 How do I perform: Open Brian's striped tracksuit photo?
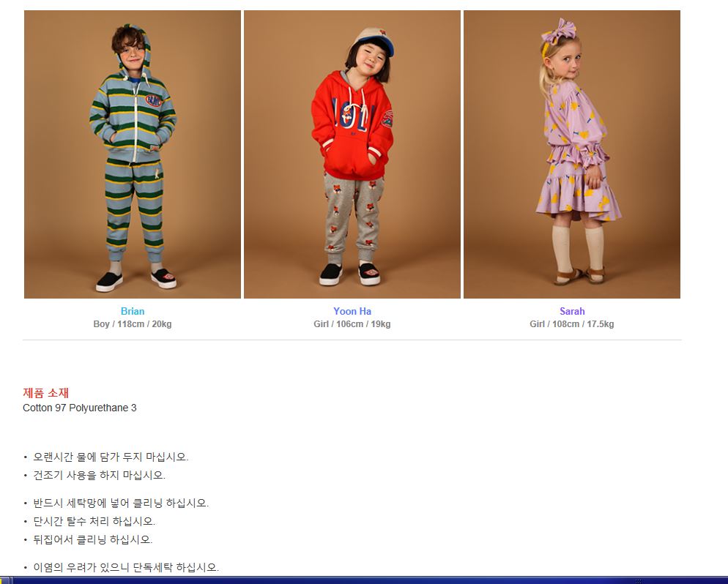pos(133,154)
